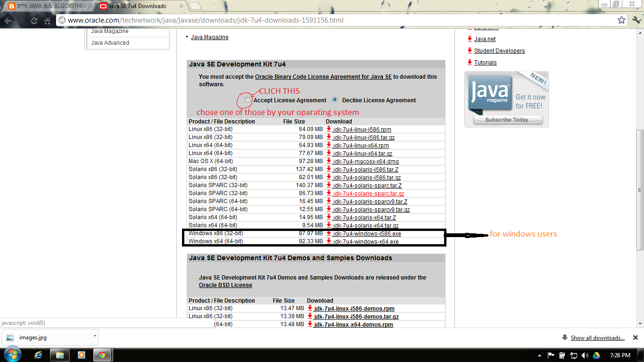Click download arrow icon beside jdk-7u4-solaris-sparcv9.tar.gz
The width and height of the screenshot is (644, 362).
(329, 209)
